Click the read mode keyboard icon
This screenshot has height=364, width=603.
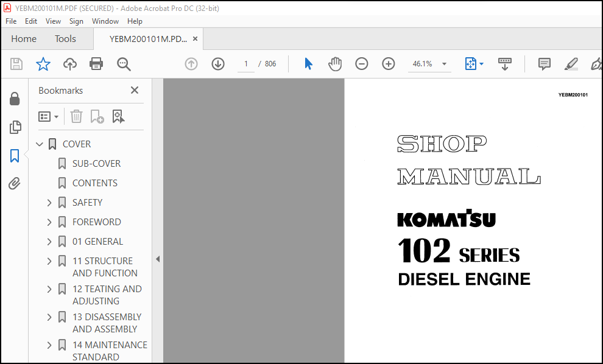click(x=504, y=64)
